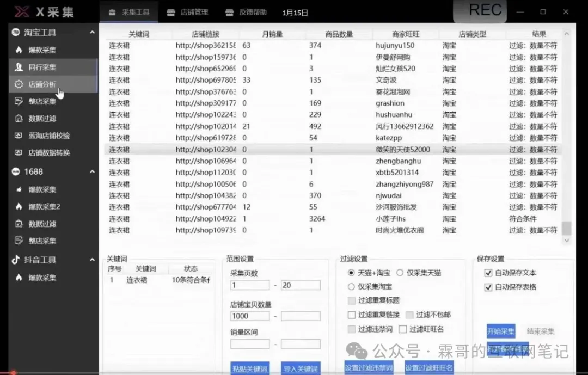Click the 店铺宝贝数量 minimum input field
The image size is (588, 375).
(x=250, y=316)
